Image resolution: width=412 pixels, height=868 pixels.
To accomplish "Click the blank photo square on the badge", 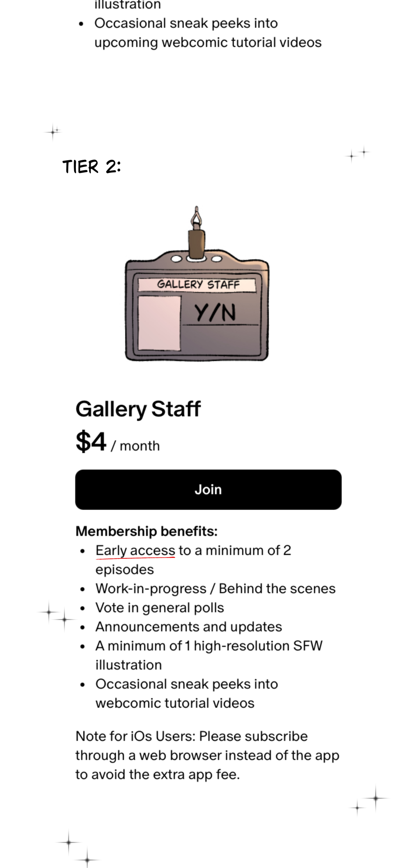I will pos(159,323).
